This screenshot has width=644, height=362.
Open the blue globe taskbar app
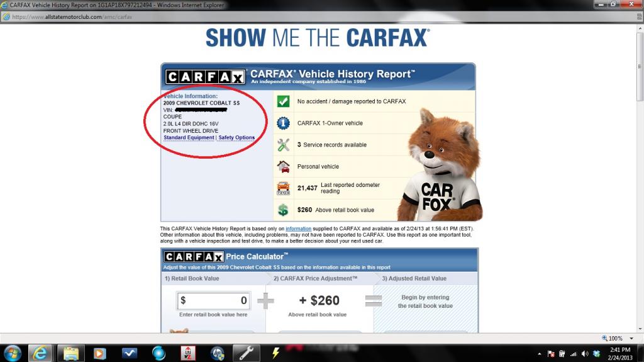tap(158, 353)
